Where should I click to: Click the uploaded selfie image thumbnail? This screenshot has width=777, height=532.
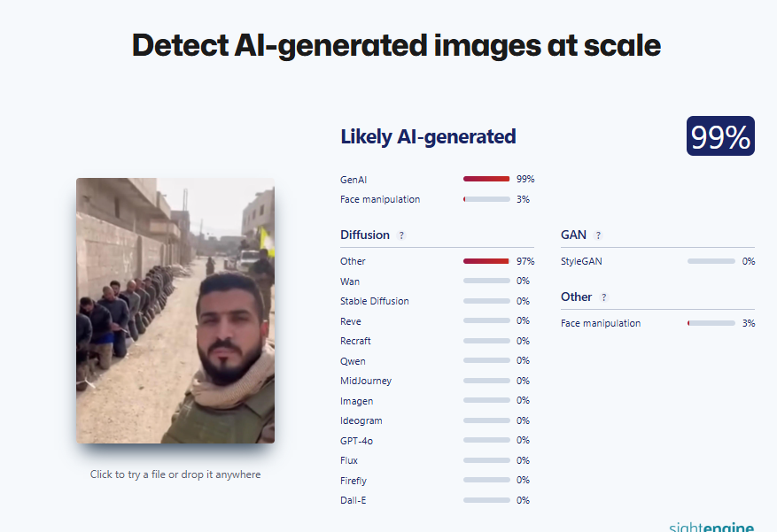point(175,310)
